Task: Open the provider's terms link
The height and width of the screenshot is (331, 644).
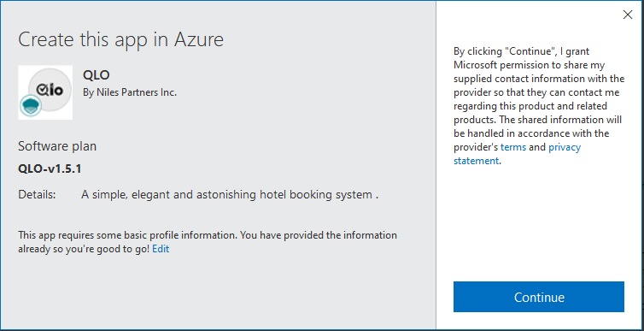Action: (x=513, y=147)
